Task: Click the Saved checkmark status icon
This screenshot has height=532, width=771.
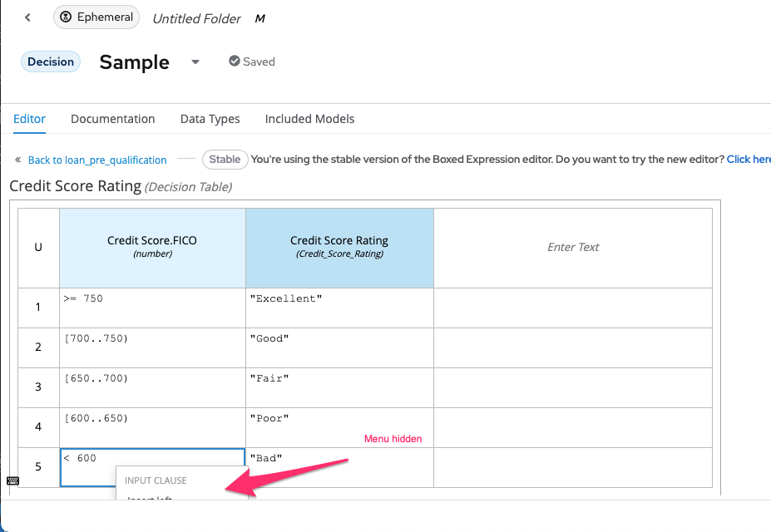Action: tap(235, 62)
